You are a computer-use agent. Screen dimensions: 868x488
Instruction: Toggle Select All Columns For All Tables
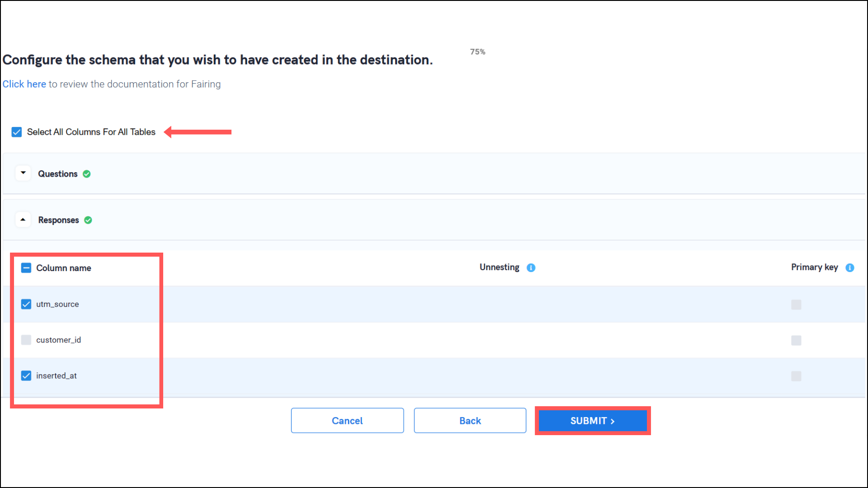[x=17, y=132]
